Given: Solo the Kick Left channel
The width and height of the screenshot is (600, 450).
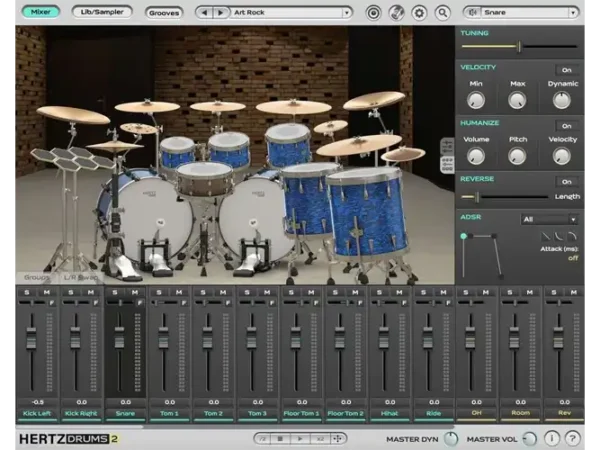Looking at the screenshot, I should coord(27,292).
